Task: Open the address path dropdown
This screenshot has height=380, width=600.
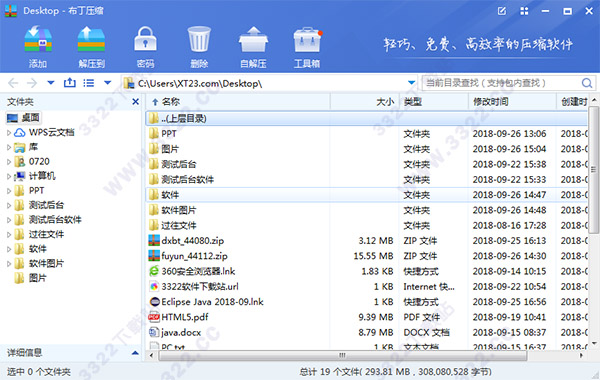Action: click(x=411, y=83)
